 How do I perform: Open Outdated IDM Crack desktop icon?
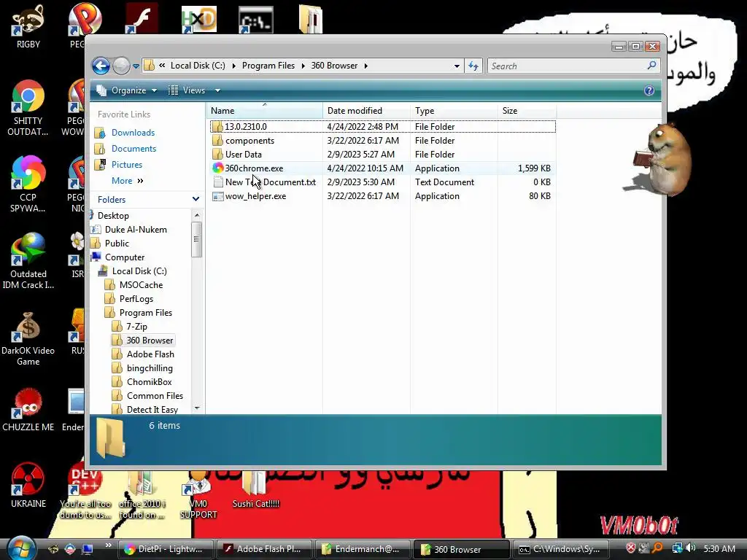28,261
